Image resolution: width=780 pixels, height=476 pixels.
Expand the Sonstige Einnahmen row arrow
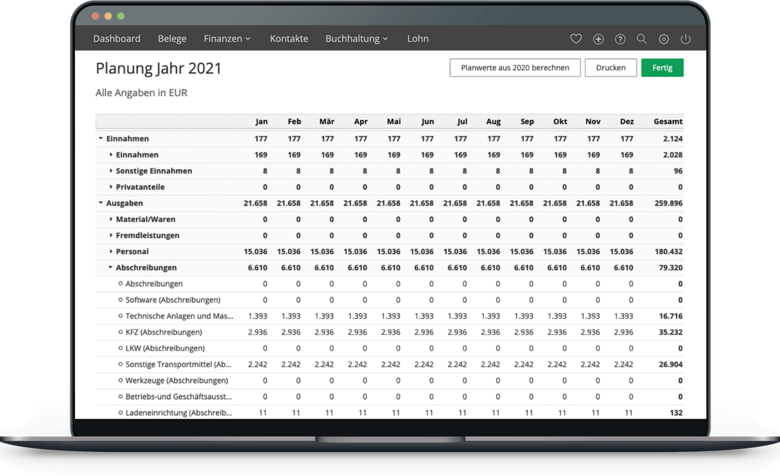(110, 171)
